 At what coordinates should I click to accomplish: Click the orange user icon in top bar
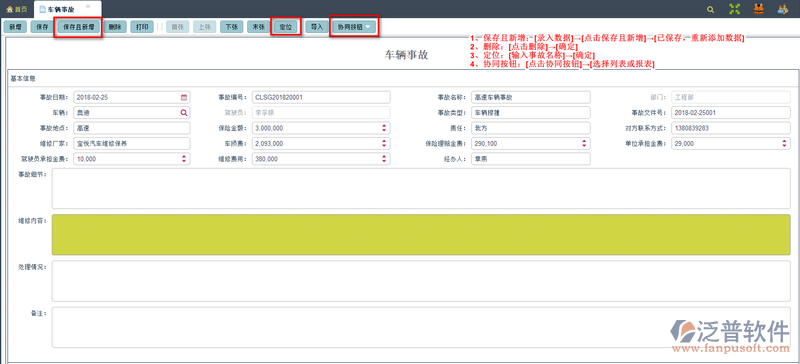[x=759, y=9]
